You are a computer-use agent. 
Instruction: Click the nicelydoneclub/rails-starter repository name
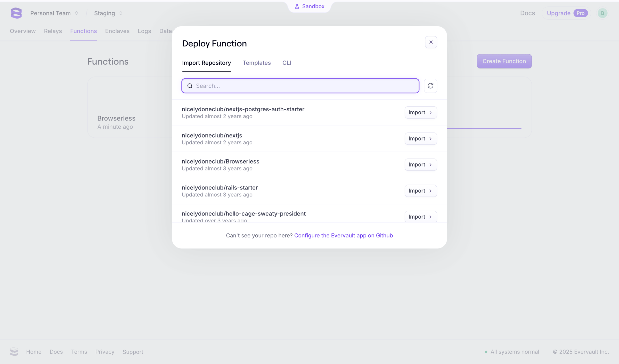point(220,188)
